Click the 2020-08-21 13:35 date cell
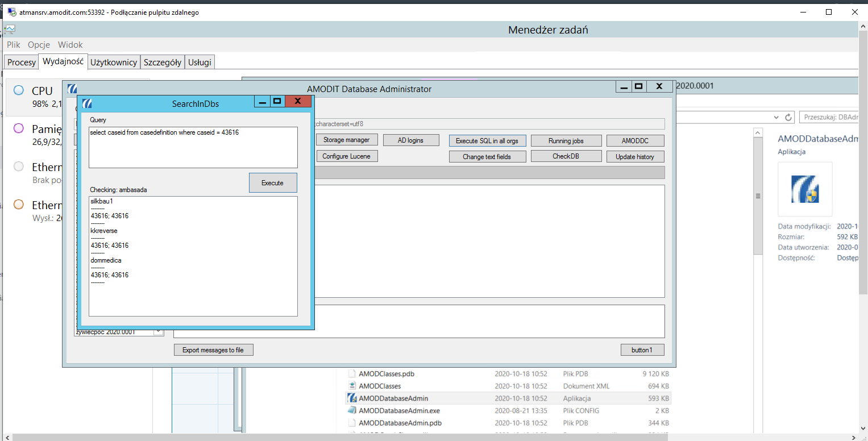The image size is (868, 441). click(521, 410)
